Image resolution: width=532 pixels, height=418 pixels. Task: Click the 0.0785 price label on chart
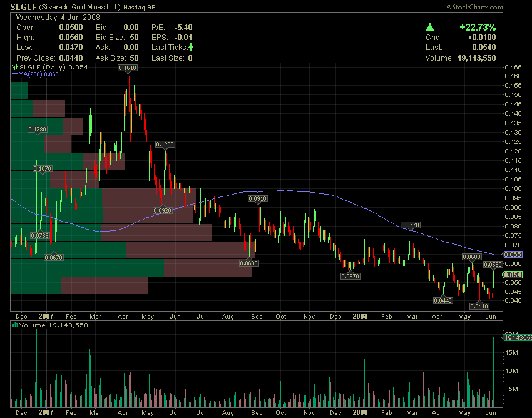click(x=39, y=235)
